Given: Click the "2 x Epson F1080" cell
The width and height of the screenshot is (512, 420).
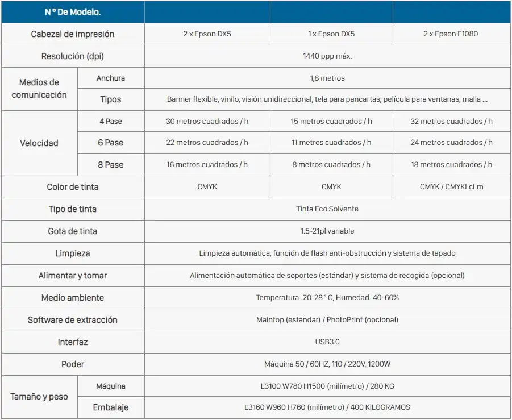Looking at the screenshot, I should coord(451,34).
